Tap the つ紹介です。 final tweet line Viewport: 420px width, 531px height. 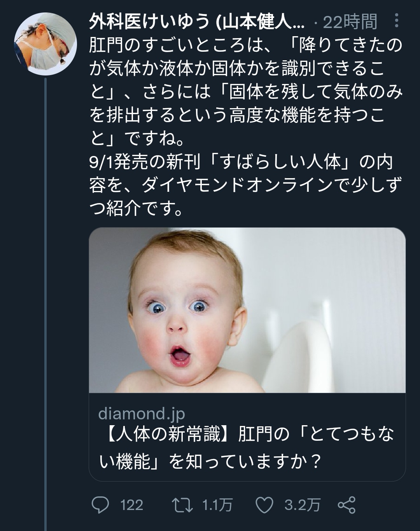136,209
